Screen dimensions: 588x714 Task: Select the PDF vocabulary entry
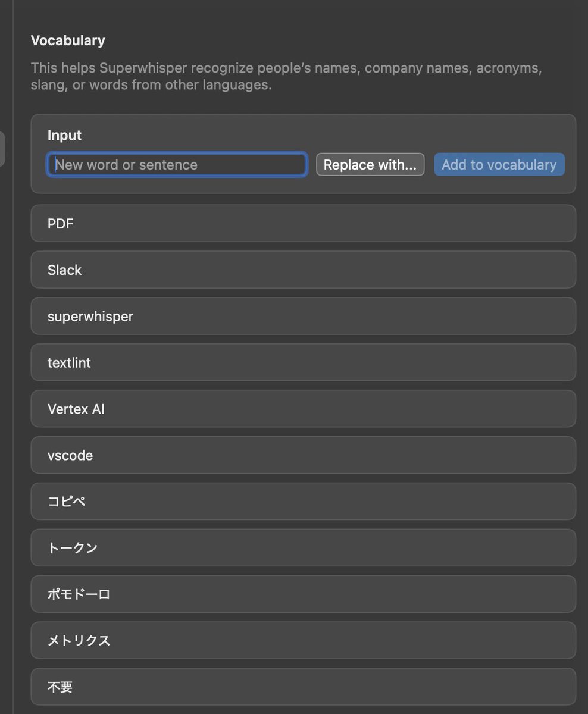click(304, 224)
